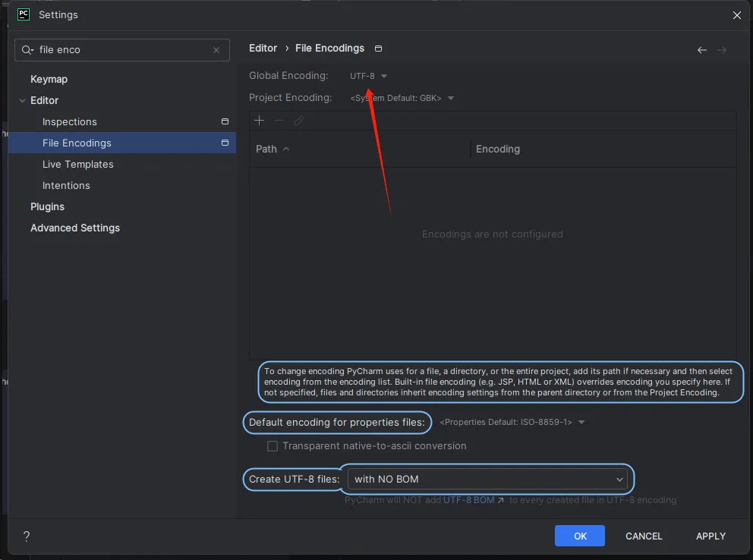Open the UTF-8 BOM link
753x560 pixels.
pyautogui.click(x=468, y=500)
